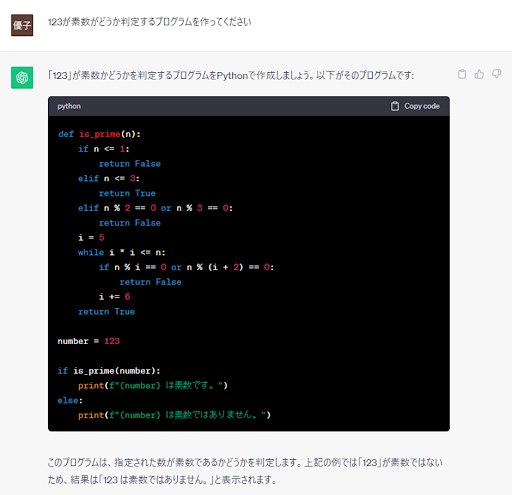Copy the response with the clipboard icon

(x=462, y=74)
